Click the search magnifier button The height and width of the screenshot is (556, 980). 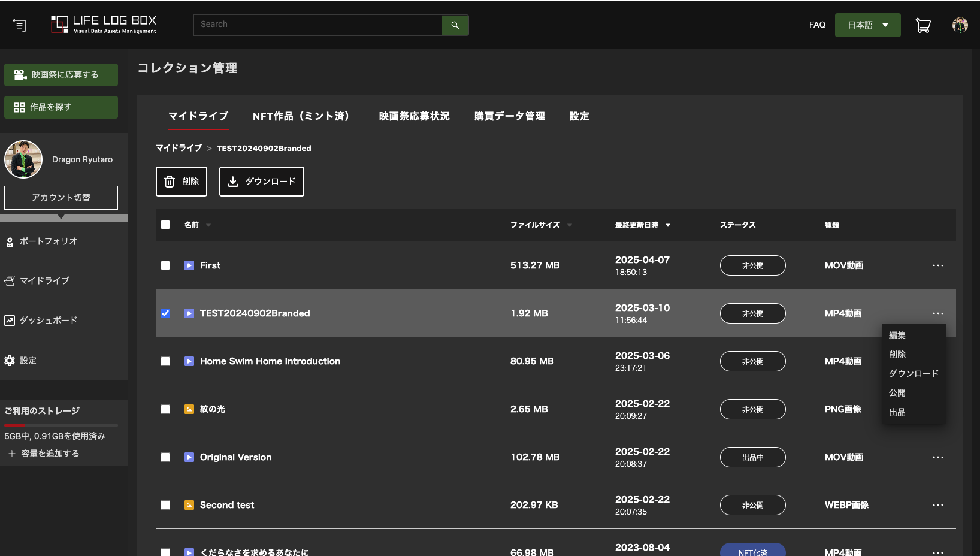point(455,25)
